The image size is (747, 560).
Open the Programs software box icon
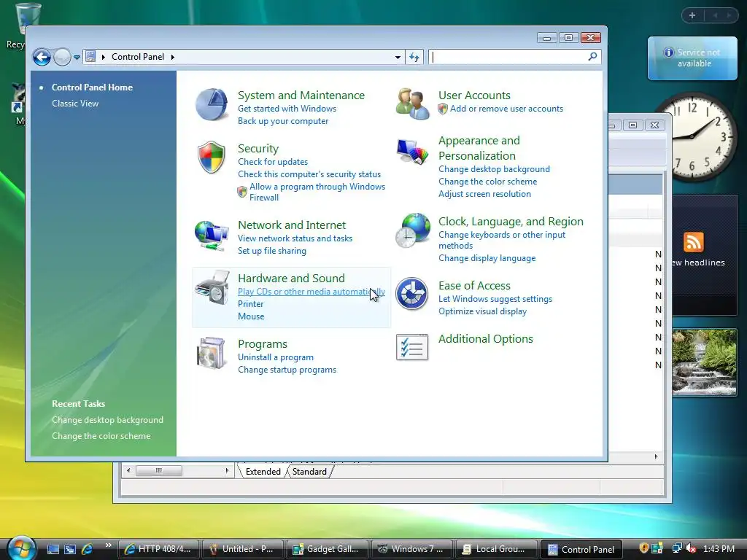[211, 353]
